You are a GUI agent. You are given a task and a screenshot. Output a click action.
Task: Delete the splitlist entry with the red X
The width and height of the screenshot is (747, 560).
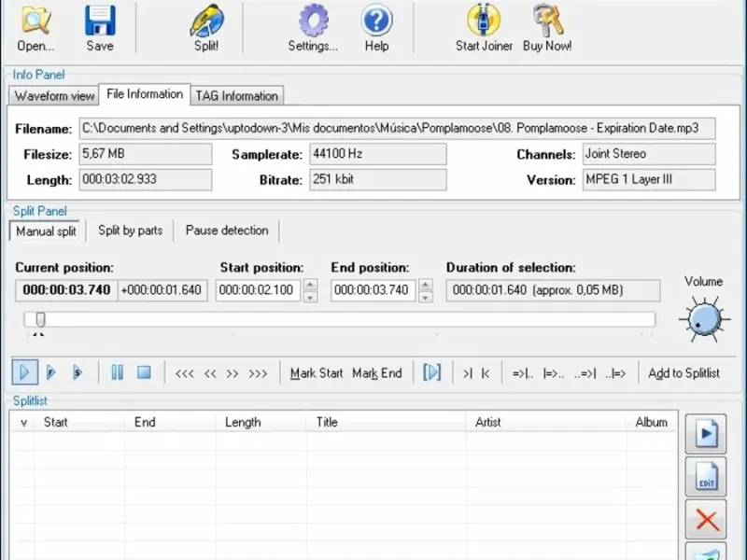[706, 520]
